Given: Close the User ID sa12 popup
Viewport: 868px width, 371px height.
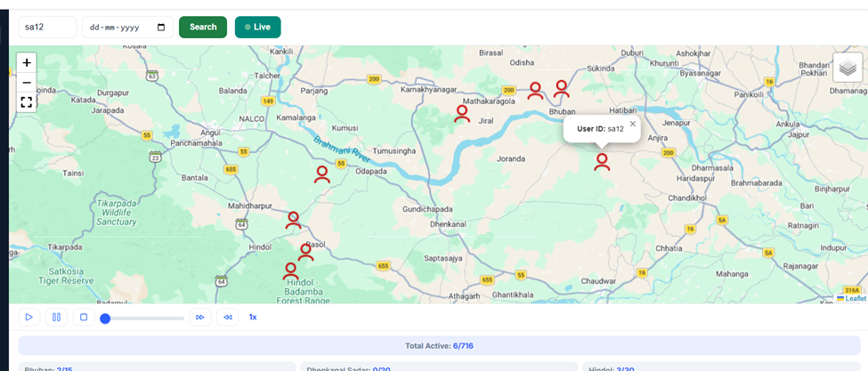Looking at the screenshot, I should [633, 124].
